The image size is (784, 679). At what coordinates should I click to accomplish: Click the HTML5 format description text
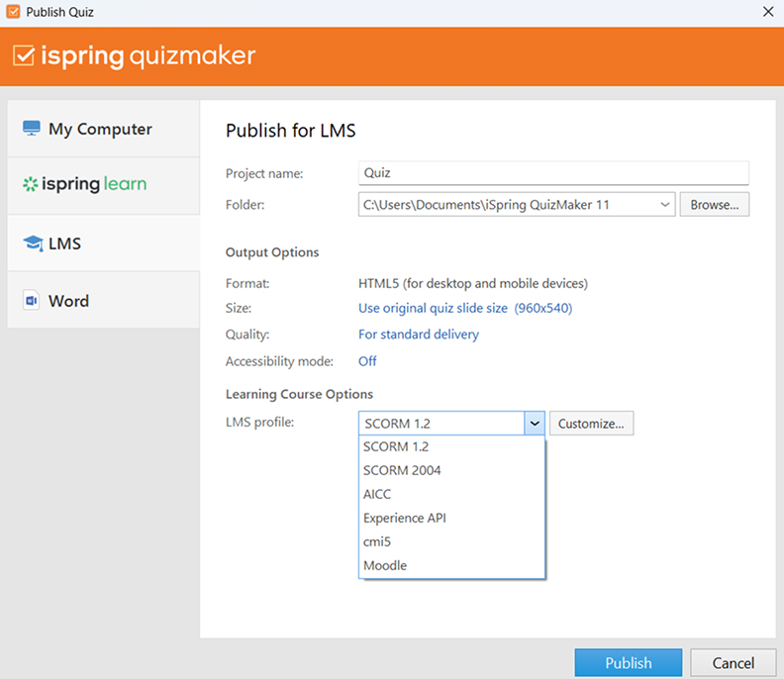coord(473,283)
